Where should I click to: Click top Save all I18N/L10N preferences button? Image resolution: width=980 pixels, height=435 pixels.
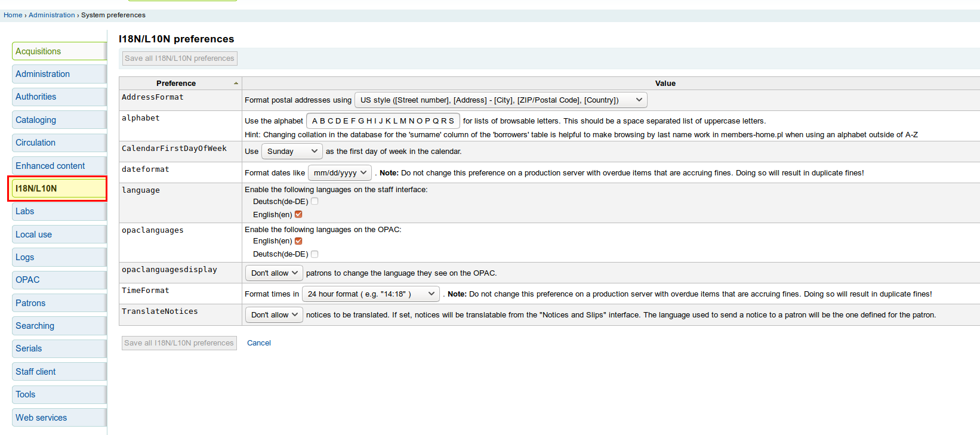click(x=180, y=58)
